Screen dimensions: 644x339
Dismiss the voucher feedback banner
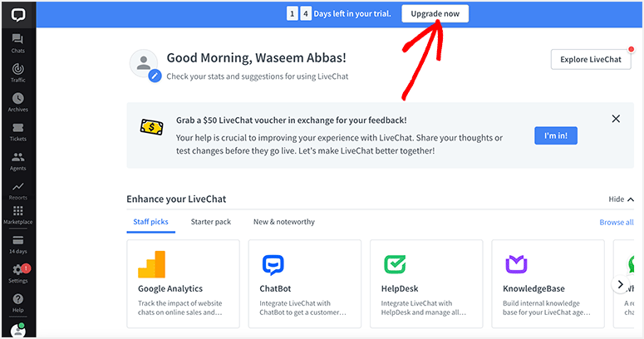tap(616, 119)
